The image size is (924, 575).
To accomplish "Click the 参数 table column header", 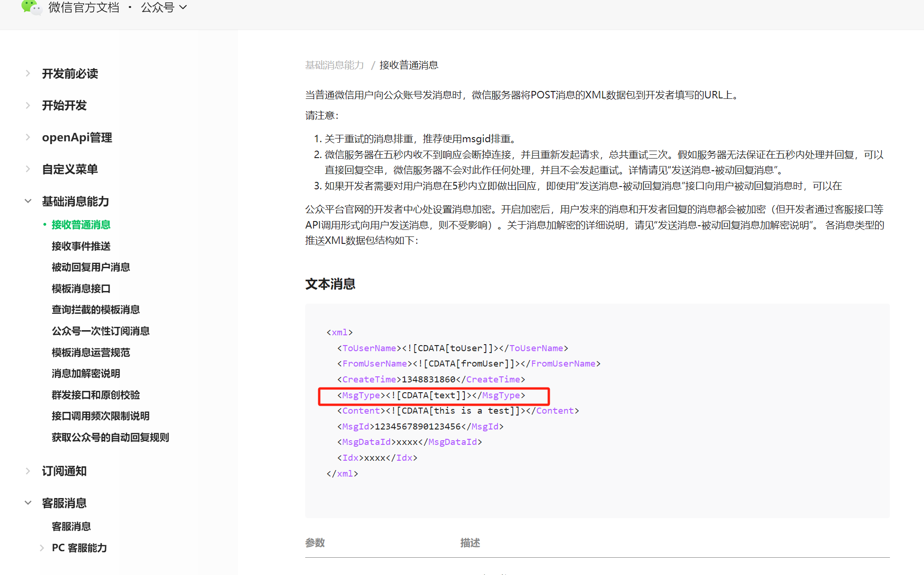I will coord(315,543).
